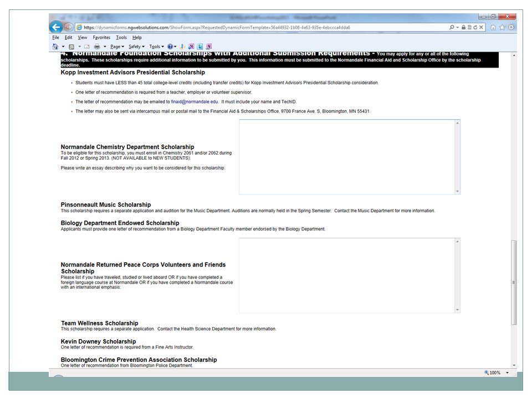
Task: Click the Peace Corps Volunteers Scholarship text area
Action: click(347, 275)
